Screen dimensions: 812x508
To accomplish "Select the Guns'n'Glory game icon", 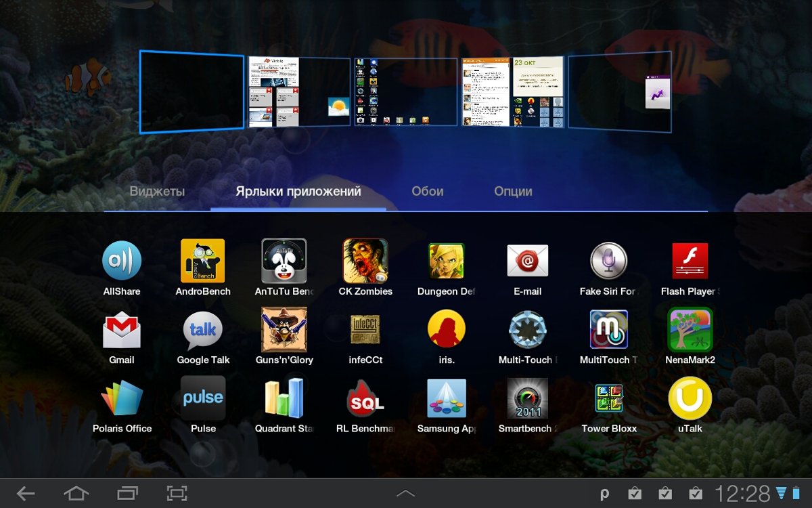I will click(284, 330).
